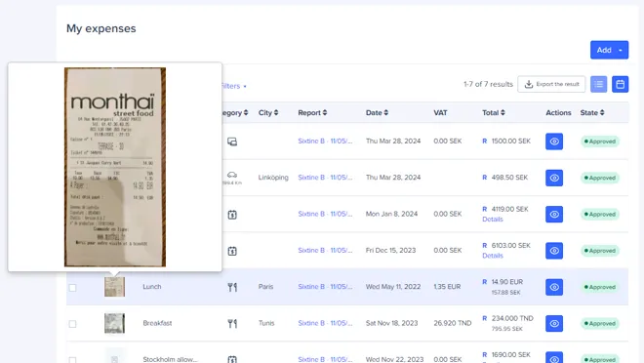Open report link in Linköping row
Image resolution: width=644 pixels, height=363 pixels.
coord(325,178)
